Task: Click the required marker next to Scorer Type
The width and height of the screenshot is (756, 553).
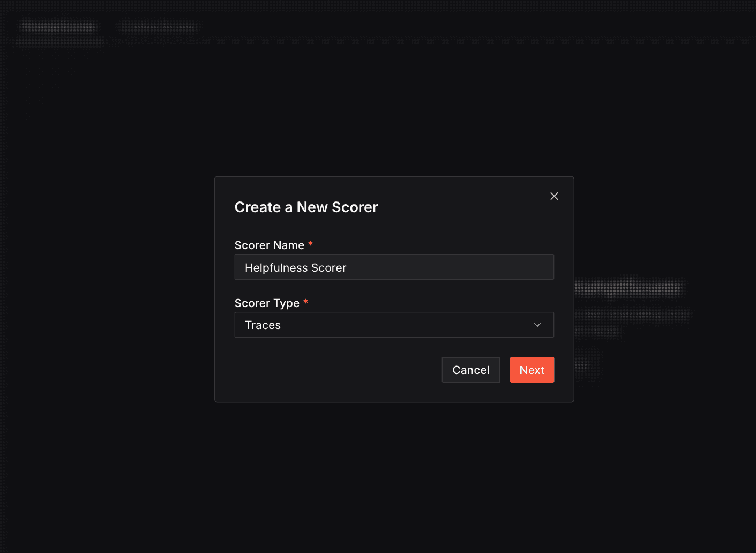Action: click(305, 302)
